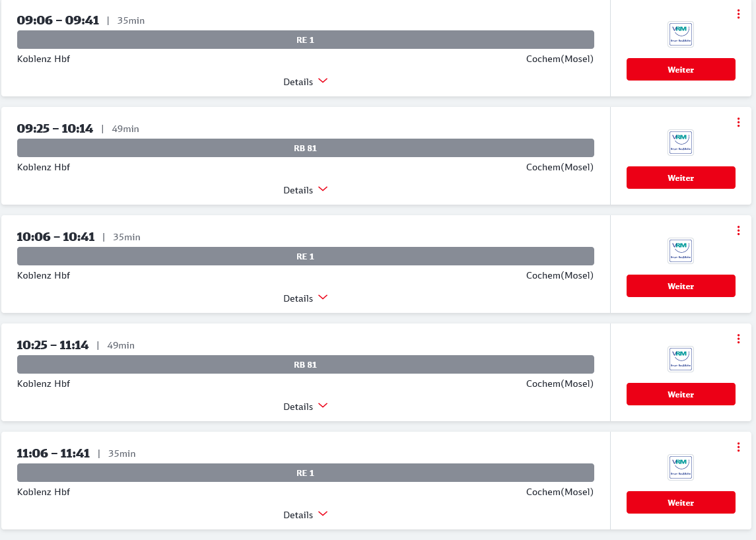Open three-dot menu for 10:06 connection
756x540 pixels.
point(738,231)
